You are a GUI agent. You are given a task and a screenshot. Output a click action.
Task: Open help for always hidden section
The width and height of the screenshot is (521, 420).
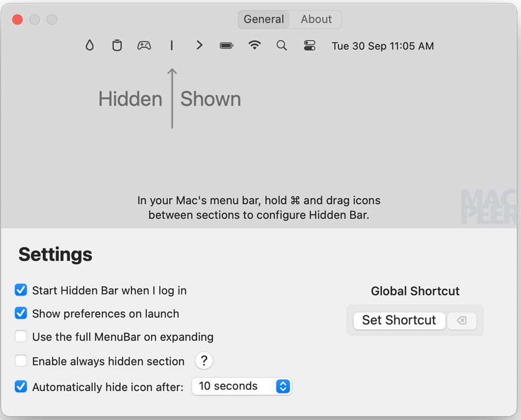click(x=203, y=361)
